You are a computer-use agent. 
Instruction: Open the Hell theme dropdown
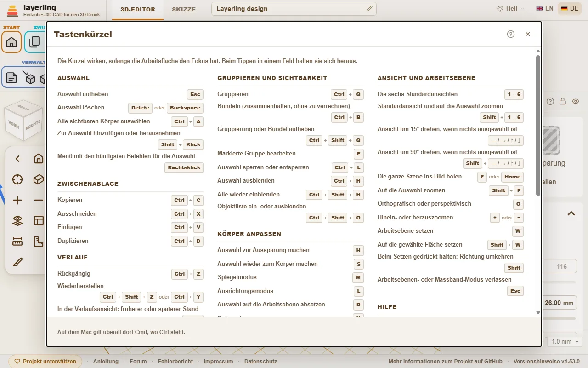pos(510,9)
